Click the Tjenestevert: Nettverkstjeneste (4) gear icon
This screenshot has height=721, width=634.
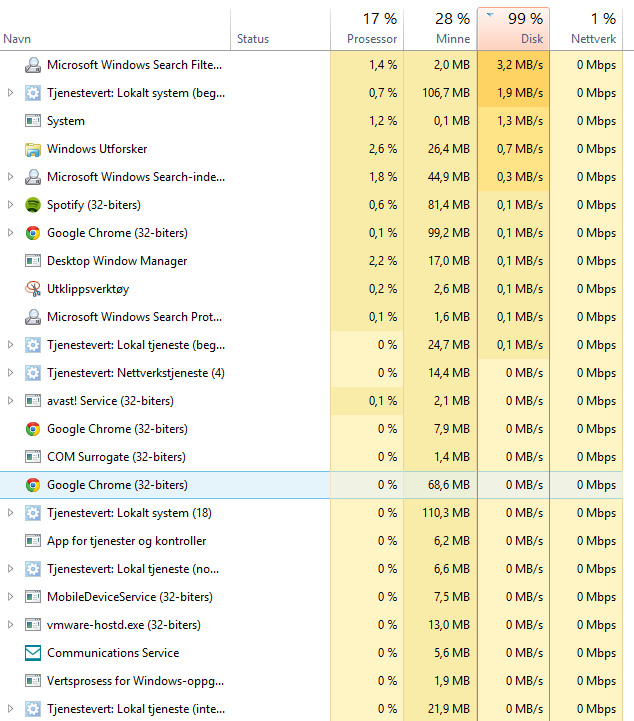[33, 373]
